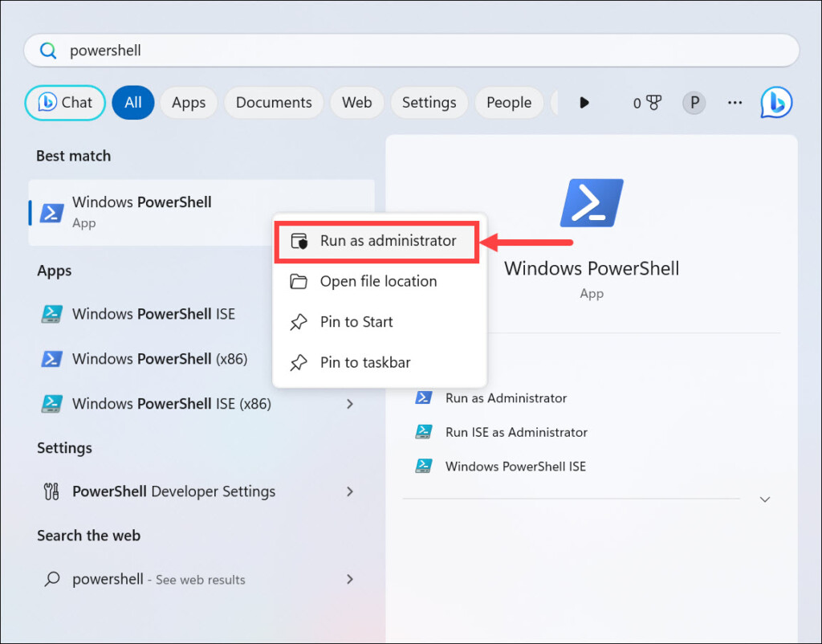Switch to the Documents filter tab
Image resolution: width=822 pixels, height=644 pixels.
pyautogui.click(x=274, y=103)
